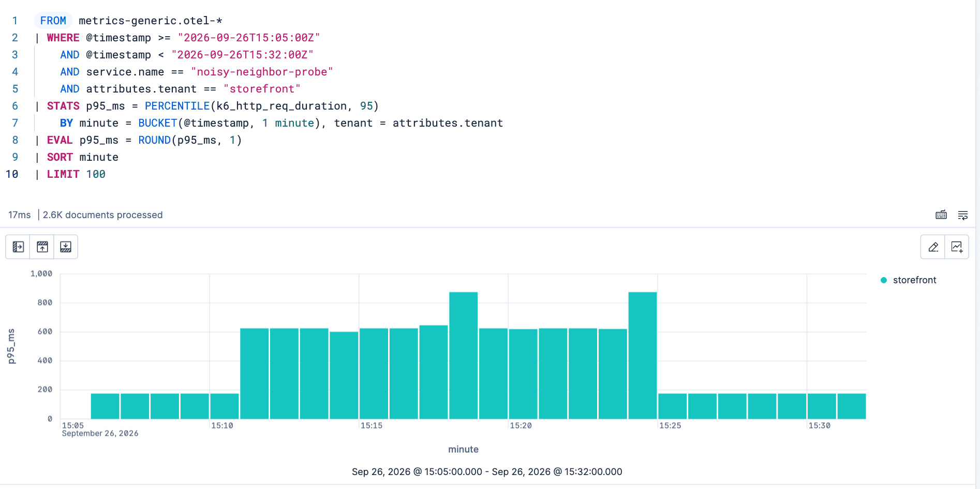Click the "noisy-neighbor-probe" string
Viewport: 980px width, 489px height.
click(262, 72)
